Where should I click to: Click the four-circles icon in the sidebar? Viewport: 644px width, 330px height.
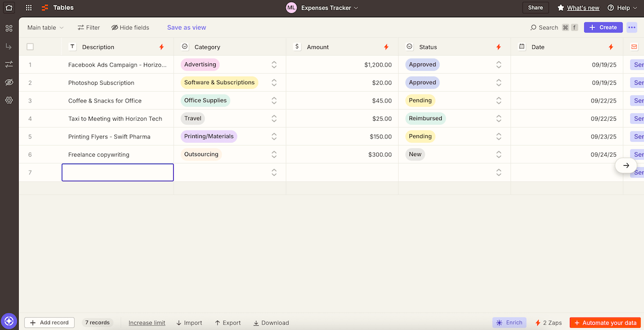coord(9,28)
